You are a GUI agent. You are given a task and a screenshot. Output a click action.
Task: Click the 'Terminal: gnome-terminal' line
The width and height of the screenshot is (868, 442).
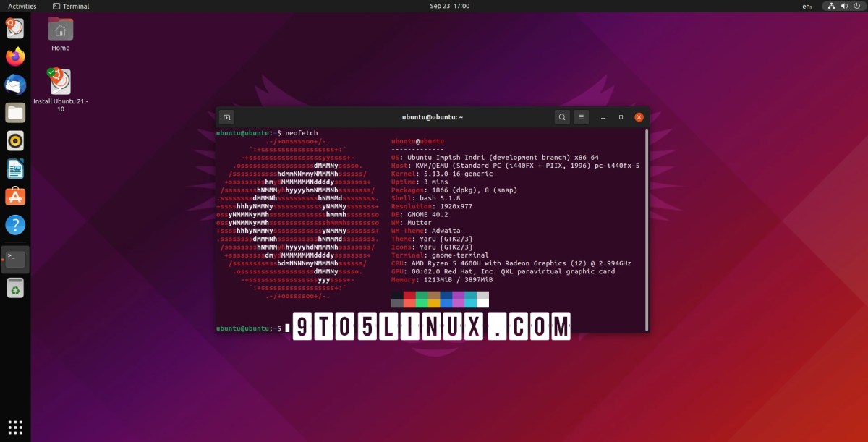click(x=440, y=255)
